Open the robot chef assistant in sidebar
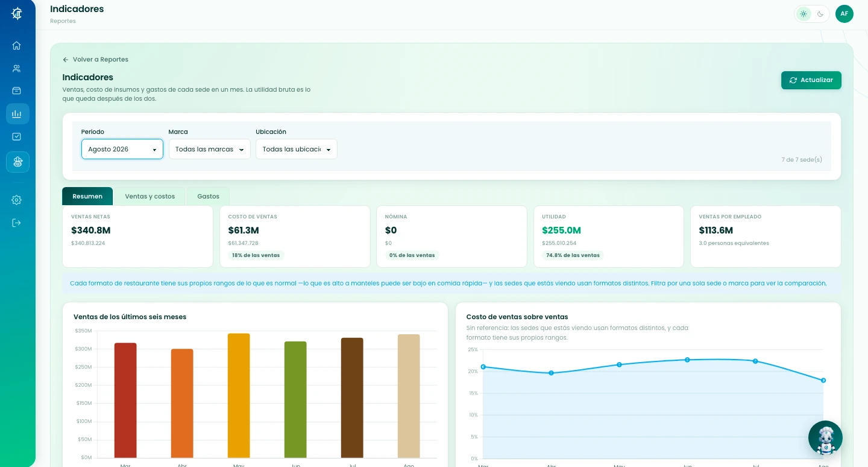 tap(17, 162)
